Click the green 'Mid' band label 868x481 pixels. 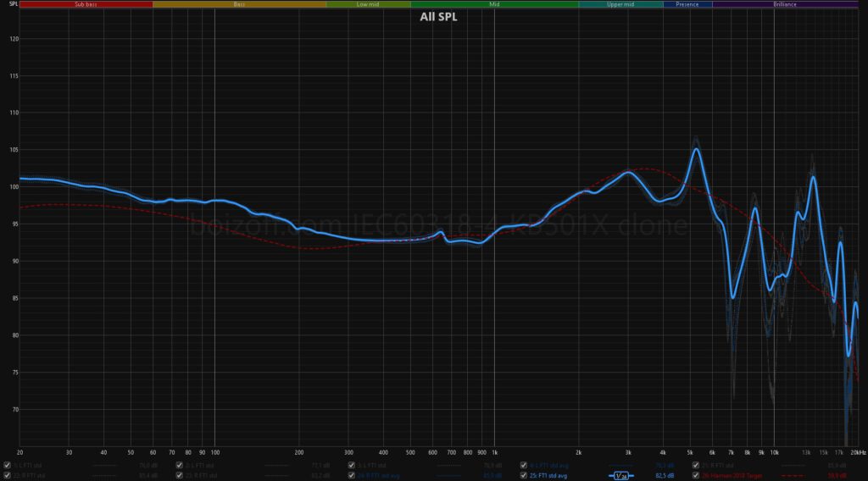(494, 4)
